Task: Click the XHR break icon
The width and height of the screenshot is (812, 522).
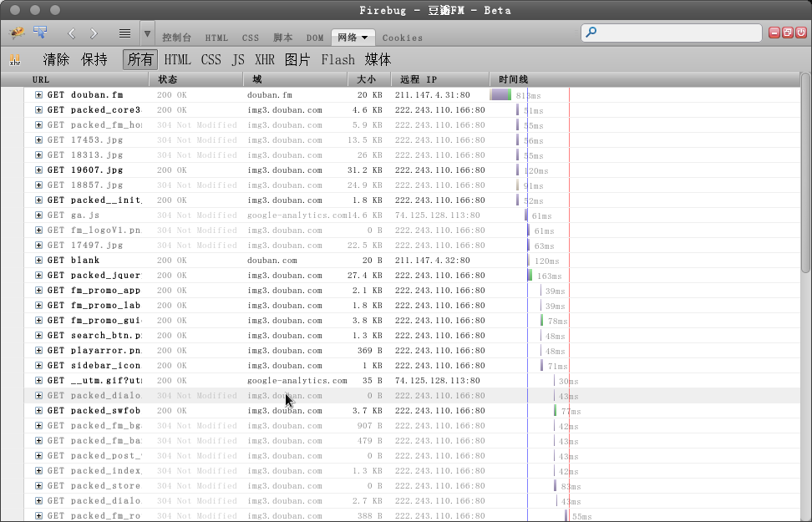Action: (x=15, y=60)
